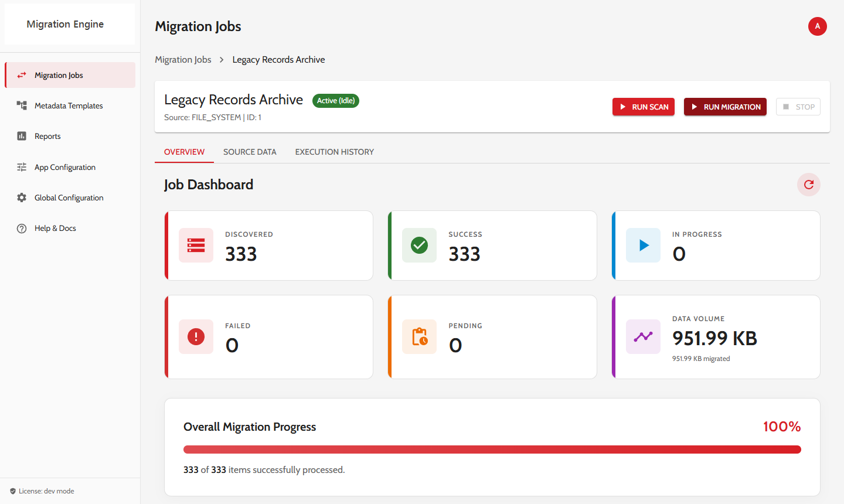The image size is (844, 504).
Task: Click the 100% progress value
Action: click(782, 427)
